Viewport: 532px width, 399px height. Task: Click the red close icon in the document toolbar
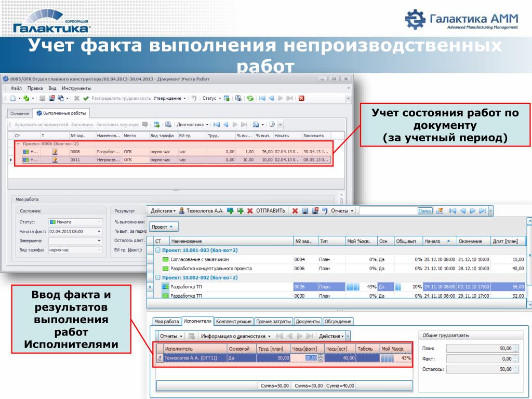(x=301, y=98)
